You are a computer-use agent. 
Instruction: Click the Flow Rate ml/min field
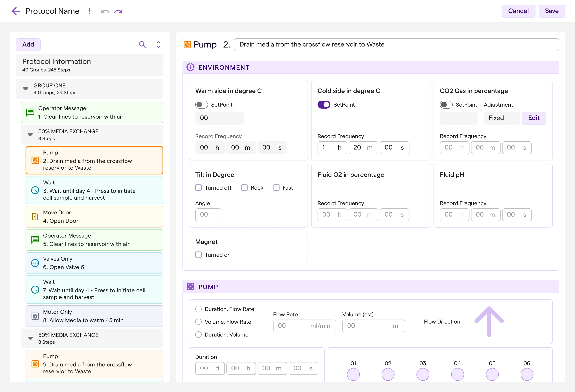point(304,326)
